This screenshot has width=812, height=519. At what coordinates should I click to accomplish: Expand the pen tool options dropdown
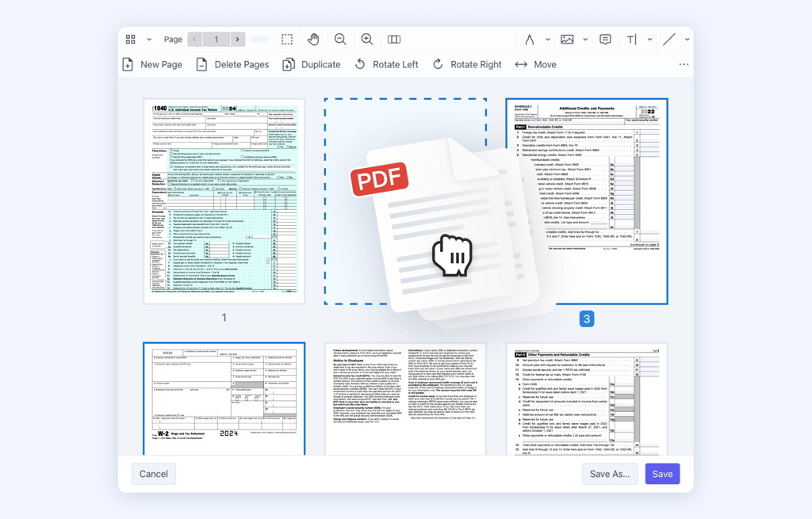pos(547,40)
